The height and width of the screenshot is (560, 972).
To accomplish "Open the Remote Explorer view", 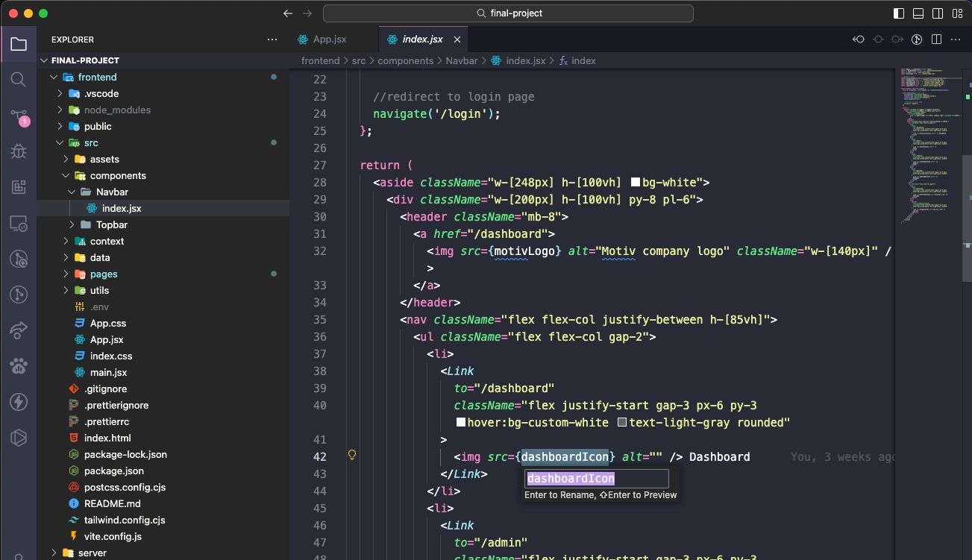I will click(19, 223).
